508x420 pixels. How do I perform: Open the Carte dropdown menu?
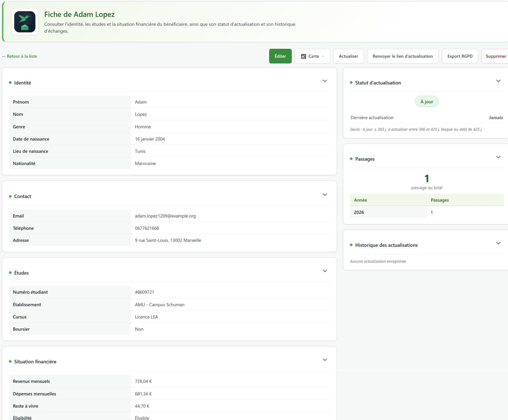[x=312, y=56]
